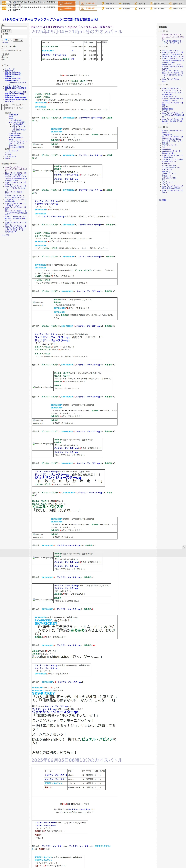
Task: Go to トップページ in the menu
Action: [10, 69]
